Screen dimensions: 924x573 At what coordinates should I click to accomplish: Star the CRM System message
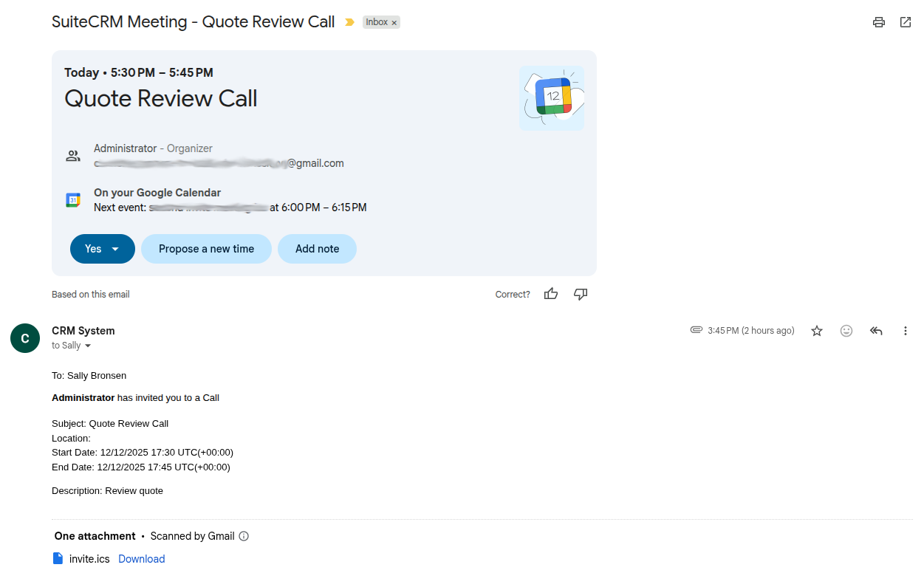(x=817, y=331)
